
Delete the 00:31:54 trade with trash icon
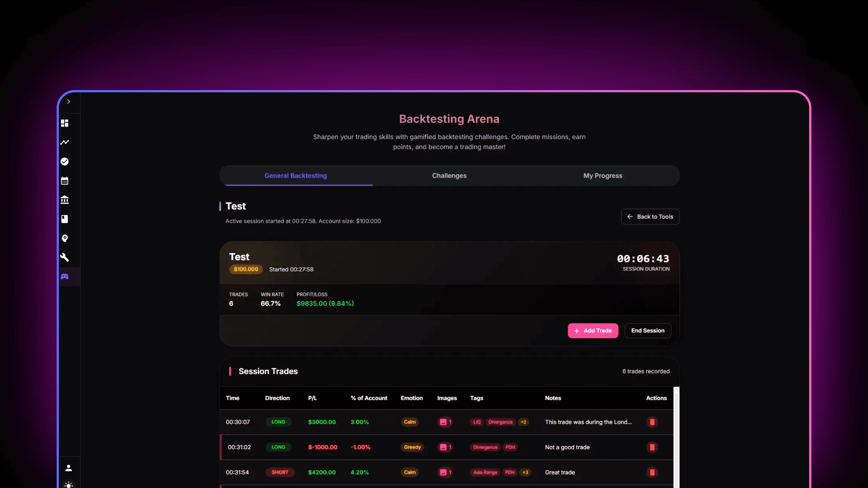tap(652, 472)
